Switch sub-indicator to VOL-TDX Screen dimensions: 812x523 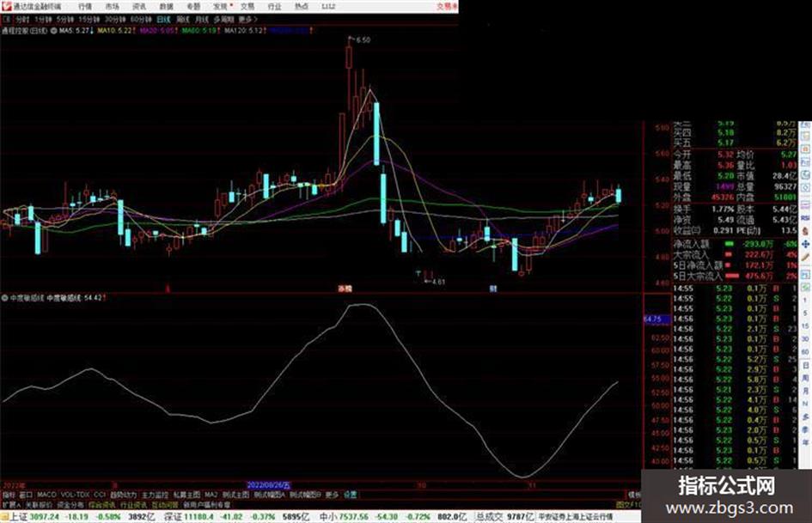click(76, 495)
